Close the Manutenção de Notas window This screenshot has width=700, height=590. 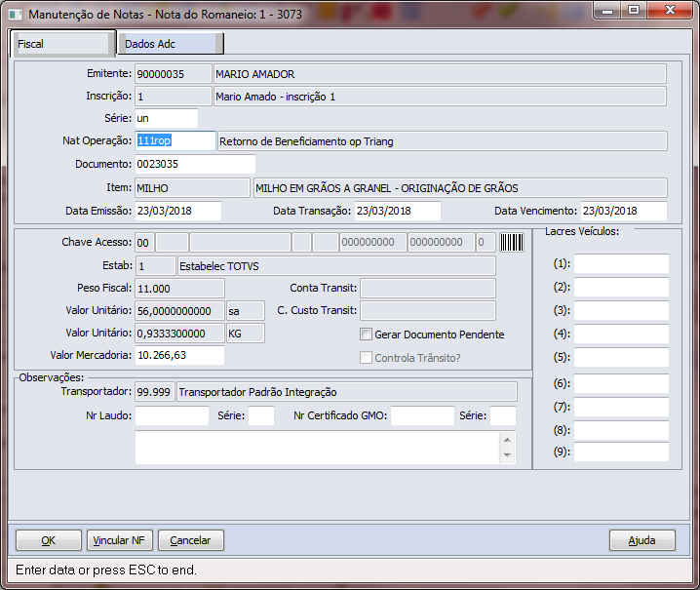click(670, 11)
